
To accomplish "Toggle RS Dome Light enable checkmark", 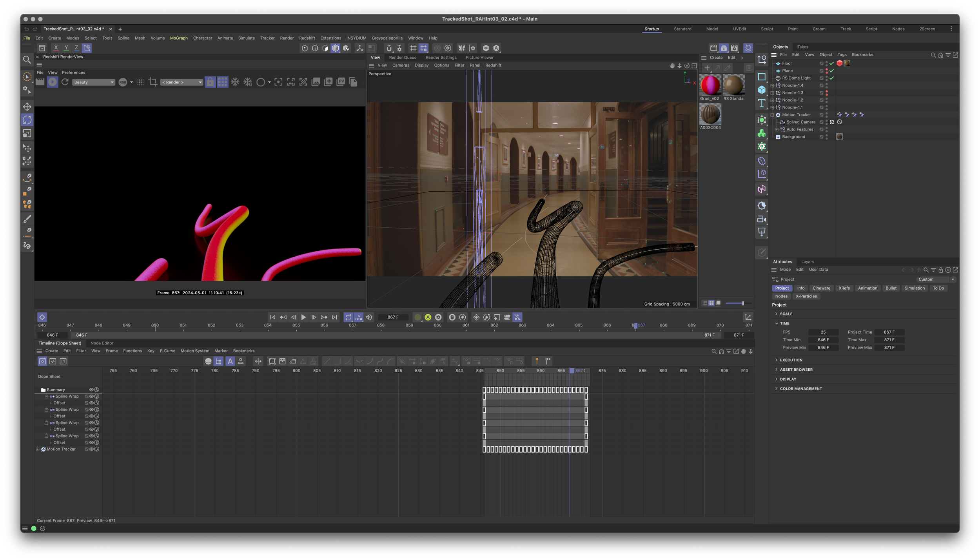I will coord(831,78).
